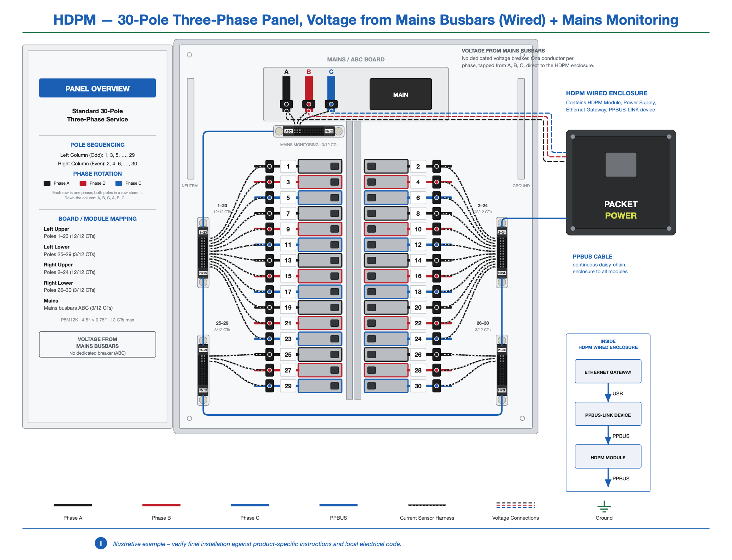Click the USB arrow label
Viewport: 732px width, 560px height.
point(618,394)
